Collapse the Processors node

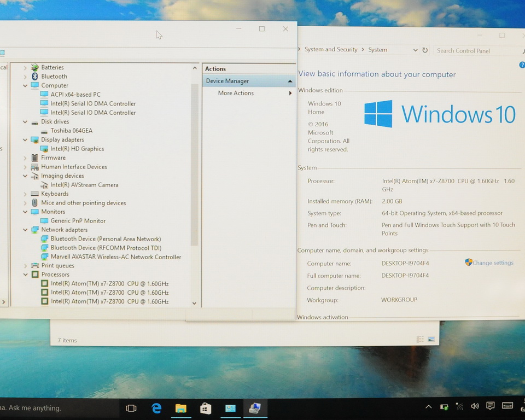pos(25,275)
